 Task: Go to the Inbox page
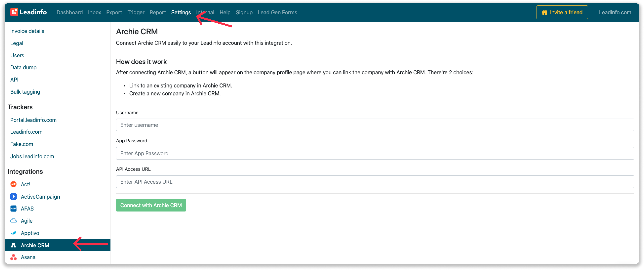94,13
